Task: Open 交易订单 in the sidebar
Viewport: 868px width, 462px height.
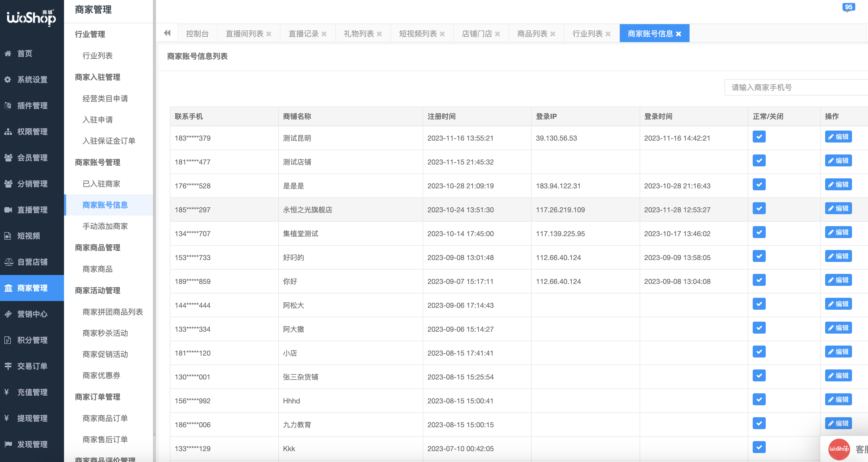Action: [32, 366]
